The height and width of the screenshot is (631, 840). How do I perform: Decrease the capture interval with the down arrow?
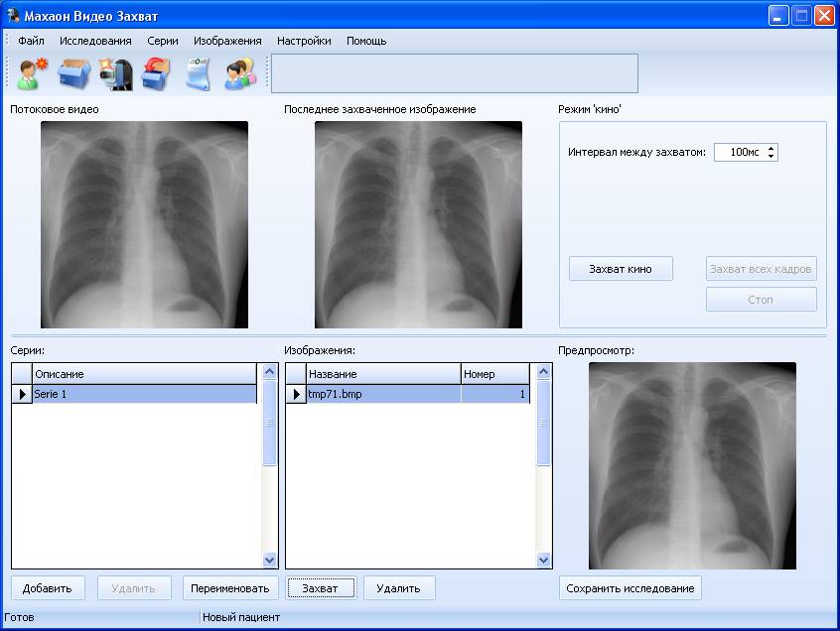(770, 156)
